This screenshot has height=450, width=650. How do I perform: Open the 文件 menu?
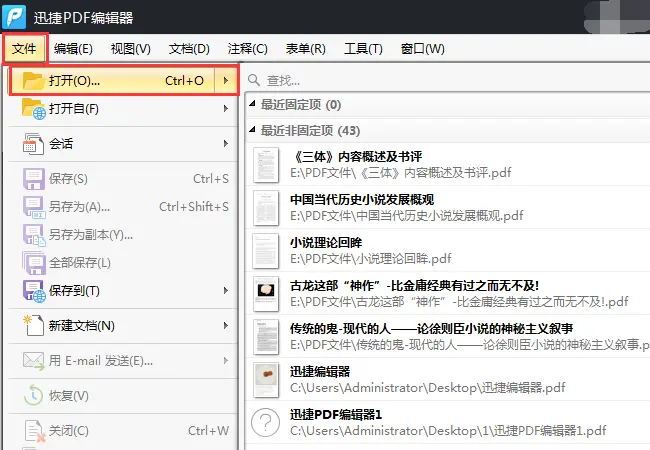point(24,48)
